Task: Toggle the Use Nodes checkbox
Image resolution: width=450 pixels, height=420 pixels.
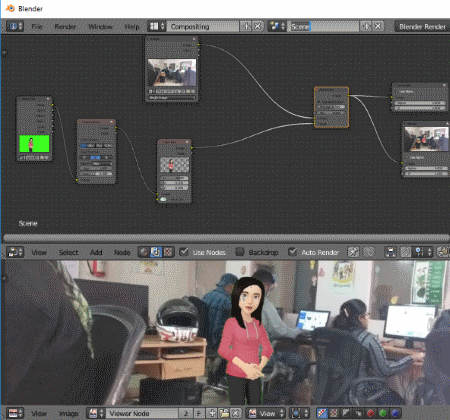Action: point(184,252)
